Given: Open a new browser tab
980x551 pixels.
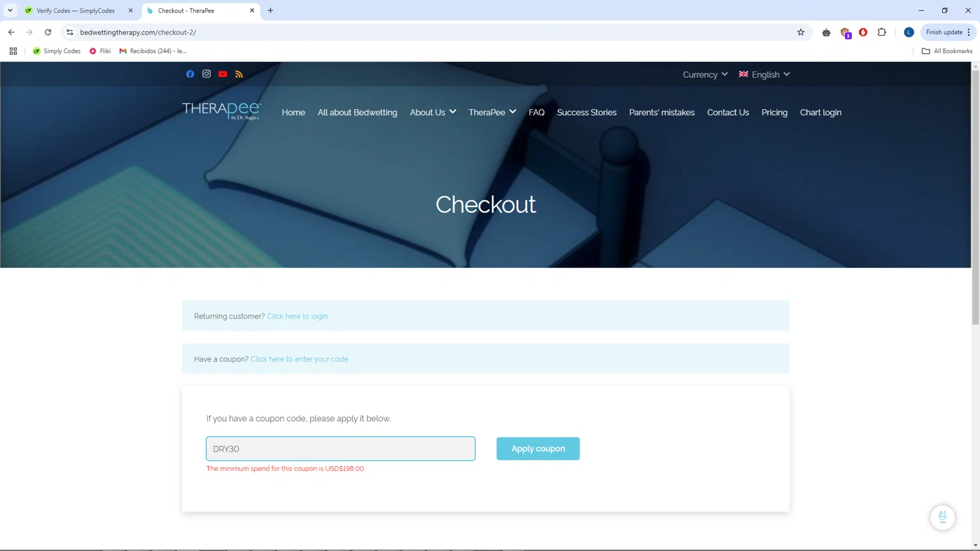Looking at the screenshot, I should point(270,10).
